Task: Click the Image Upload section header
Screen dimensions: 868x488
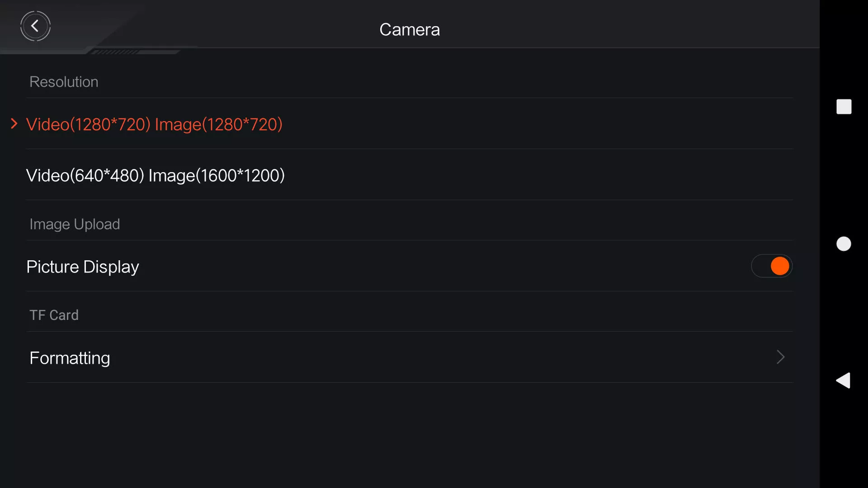Action: coord(75,224)
